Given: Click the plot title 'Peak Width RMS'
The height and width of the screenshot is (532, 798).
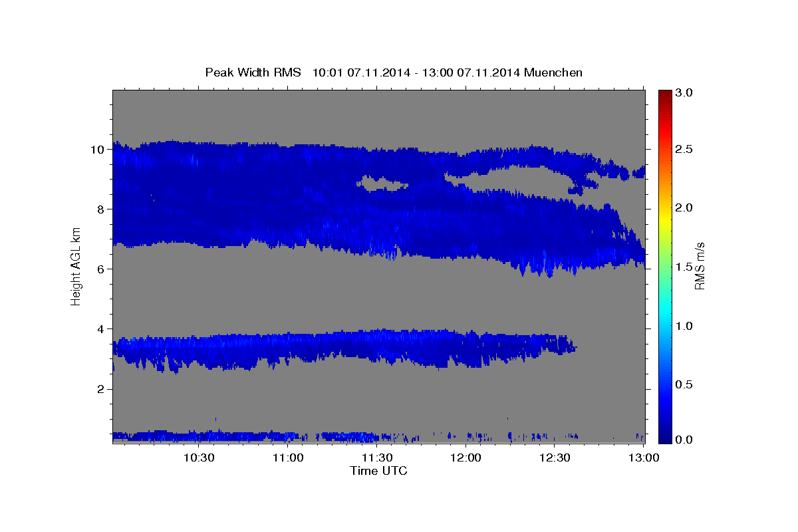Looking at the screenshot, I should [x=253, y=72].
